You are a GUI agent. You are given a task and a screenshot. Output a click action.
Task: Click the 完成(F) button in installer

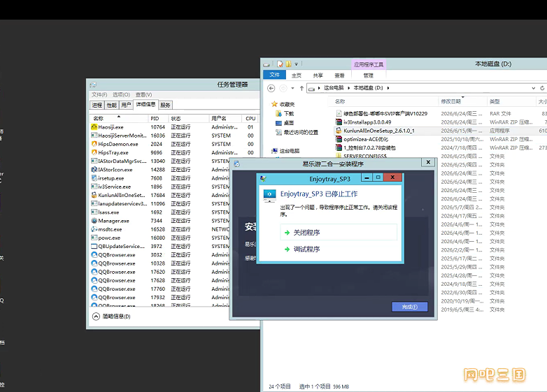[x=410, y=307]
